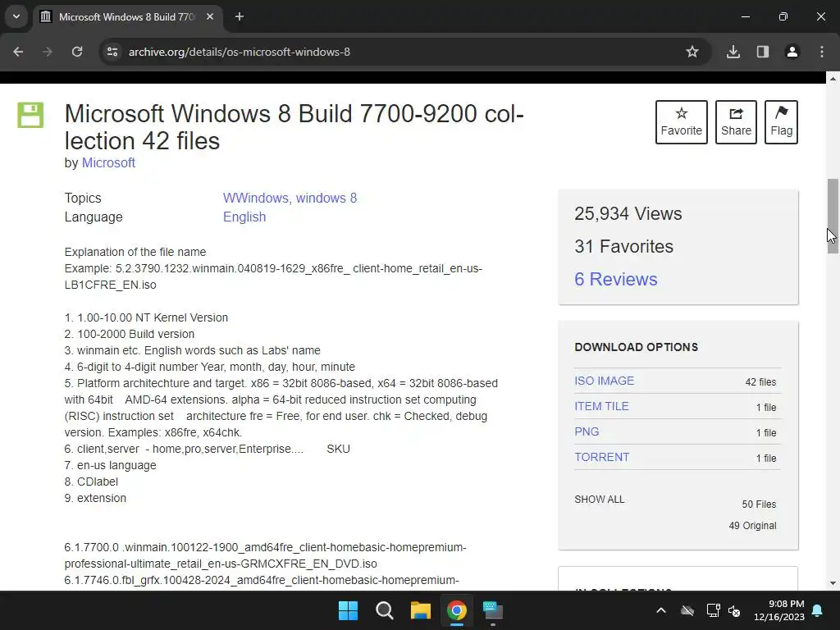This screenshot has width=840, height=630.
Task: Click the green floppy disk software icon
Action: click(x=30, y=115)
